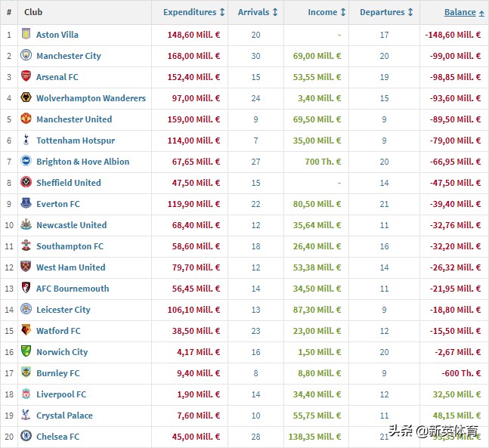
Task: Click the Sheffield United crest icon
Action: point(26,183)
